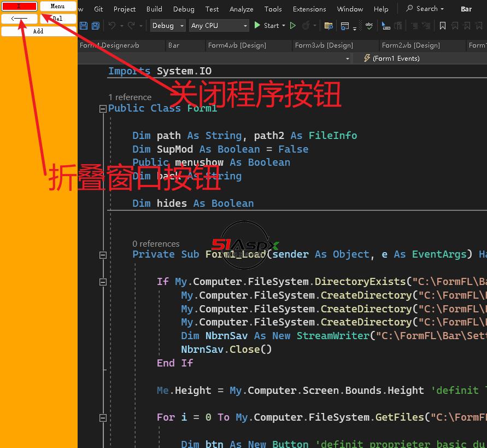Screen dimensions: 487x448
Task: Click the "Dim hides As Boolean" code line
Action: click(x=193, y=203)
